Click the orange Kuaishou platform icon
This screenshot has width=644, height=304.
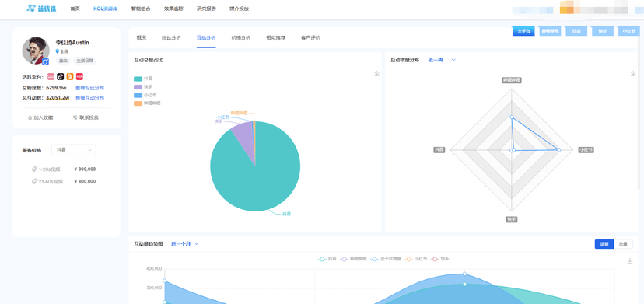[70, 76]
